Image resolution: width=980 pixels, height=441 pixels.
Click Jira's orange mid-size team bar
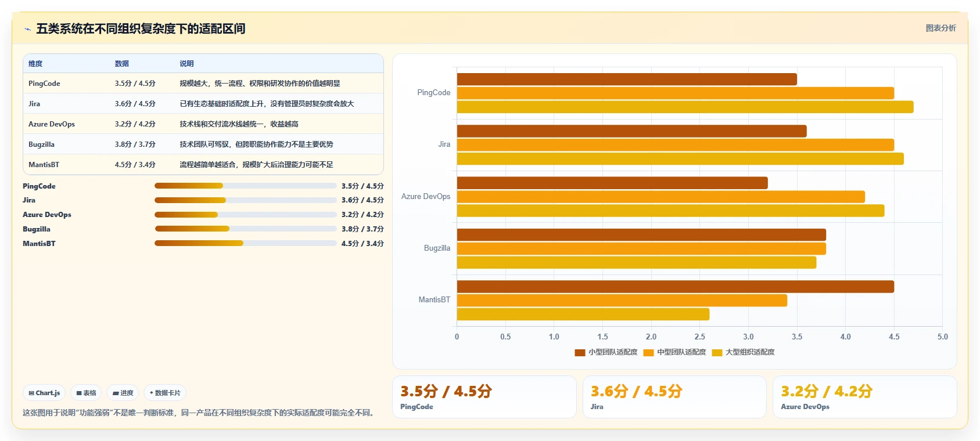[676, 145]
